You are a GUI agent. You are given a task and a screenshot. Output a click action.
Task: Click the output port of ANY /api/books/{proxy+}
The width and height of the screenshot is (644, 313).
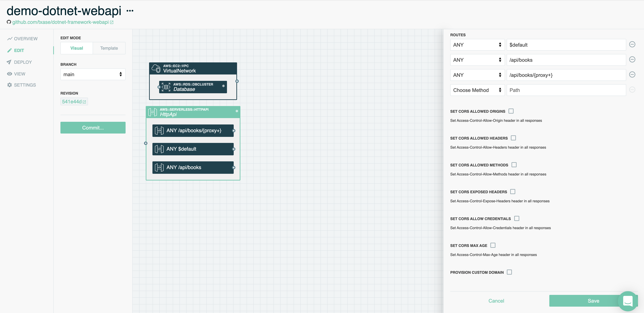pyautogui.click(x=234, y=131)
